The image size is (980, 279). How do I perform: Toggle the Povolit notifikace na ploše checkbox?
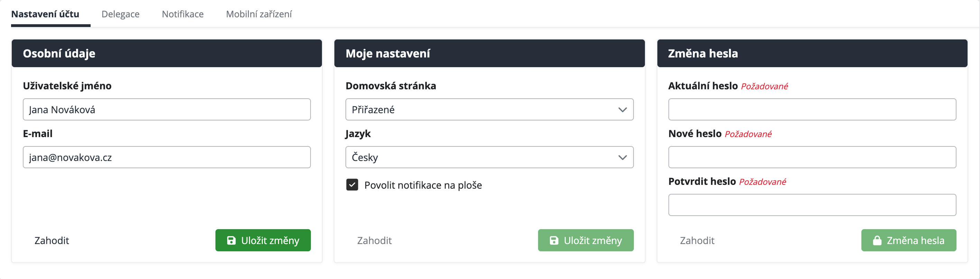click(352, 185)
